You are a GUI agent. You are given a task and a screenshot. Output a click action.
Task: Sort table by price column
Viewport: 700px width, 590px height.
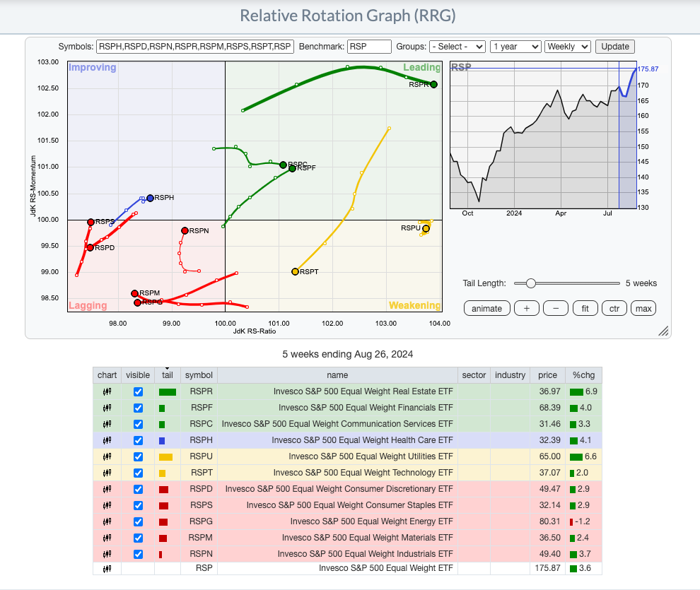click(548, 375)
